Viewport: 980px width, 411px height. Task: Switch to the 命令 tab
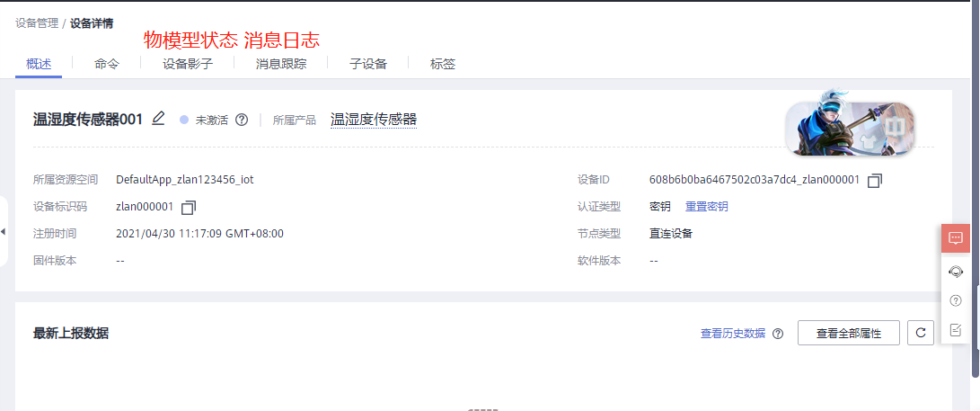(106, 64)
